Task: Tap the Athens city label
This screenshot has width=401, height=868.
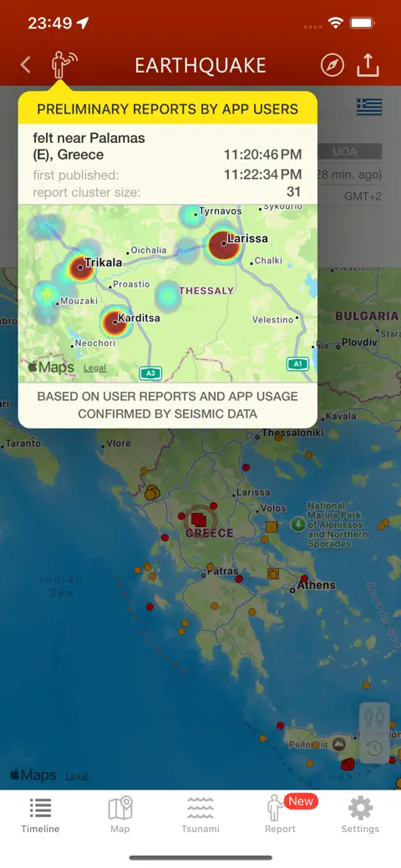Action: pos(317,585)
